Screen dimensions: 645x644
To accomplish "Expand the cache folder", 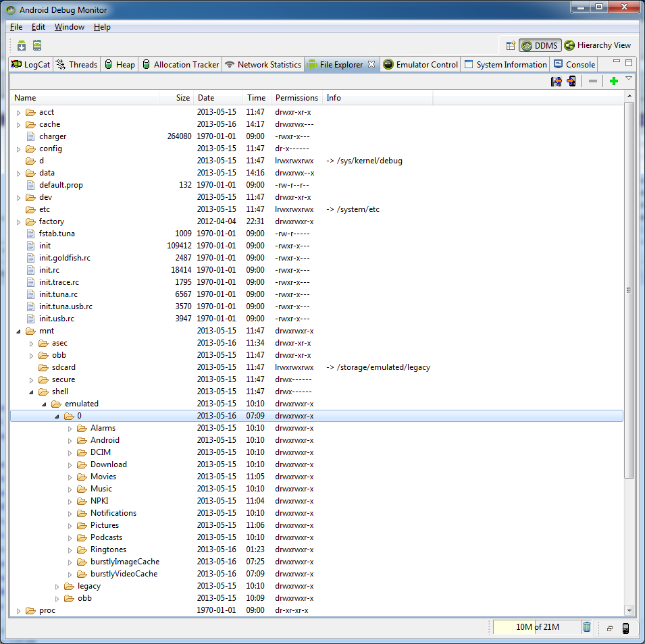I will pos(18,125).
